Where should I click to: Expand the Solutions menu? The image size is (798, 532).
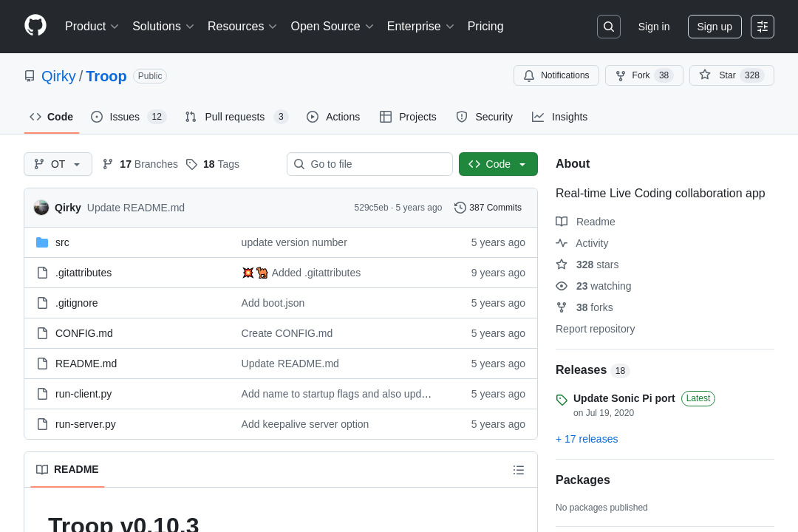click(x=163, y=27)
